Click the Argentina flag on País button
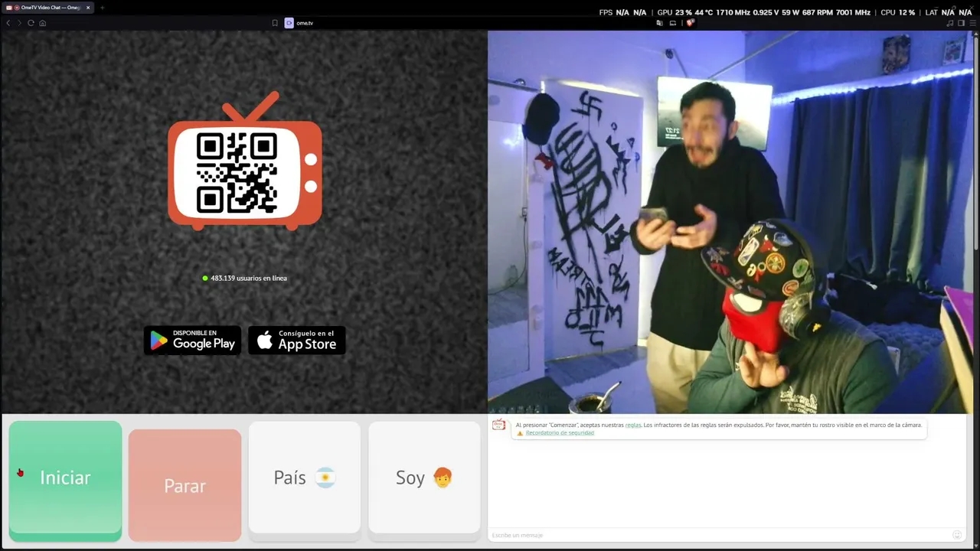The image size is (980, 551). click(x=325, y=478)
